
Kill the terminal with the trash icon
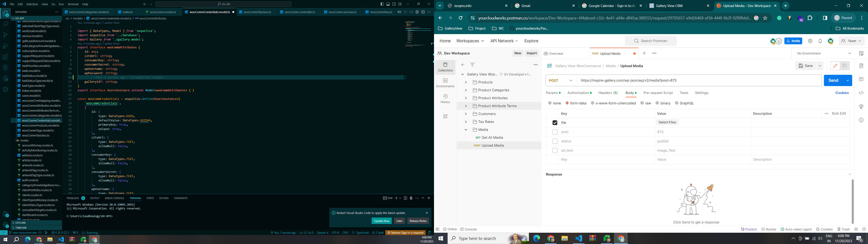click(x=411, y=198)
